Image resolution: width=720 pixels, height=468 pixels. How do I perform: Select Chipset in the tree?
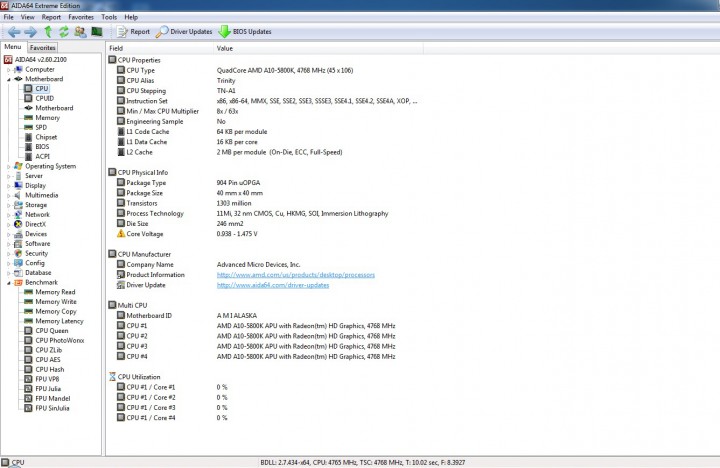coord(46,137)
